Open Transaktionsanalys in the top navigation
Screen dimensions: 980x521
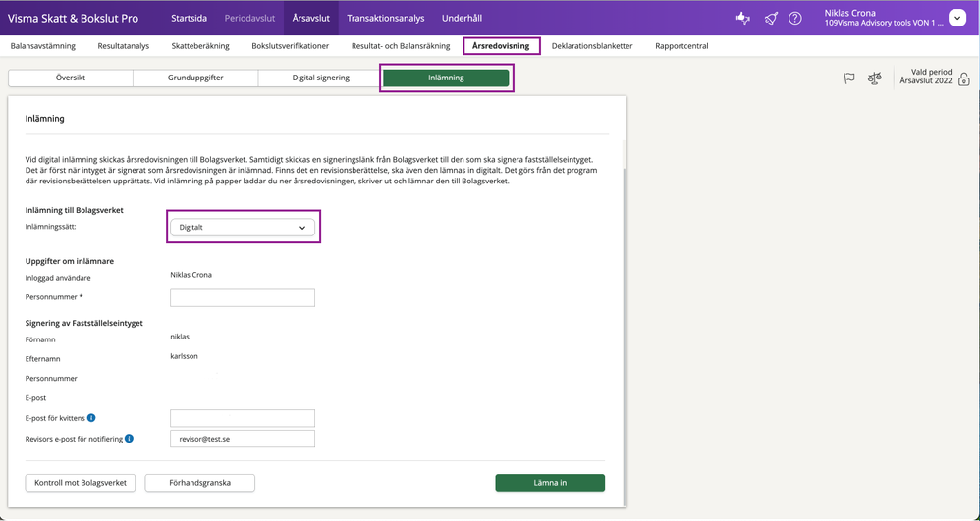386,18
